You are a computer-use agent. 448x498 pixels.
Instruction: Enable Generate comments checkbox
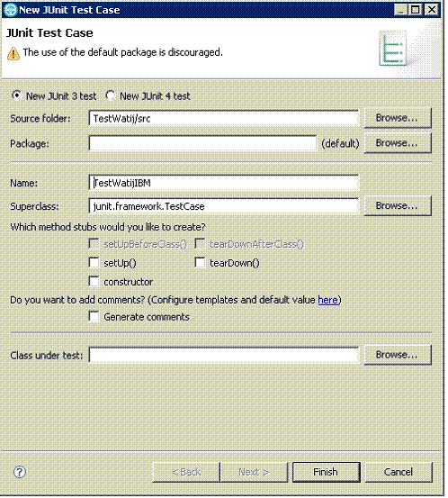coord(94,317)
